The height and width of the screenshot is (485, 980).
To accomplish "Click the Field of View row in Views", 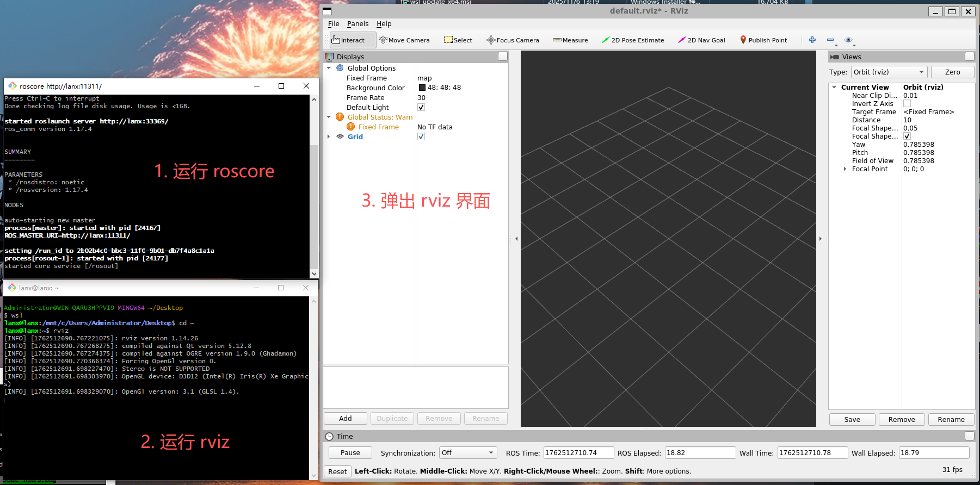I will pyautogui.click(x=902, y=160).
